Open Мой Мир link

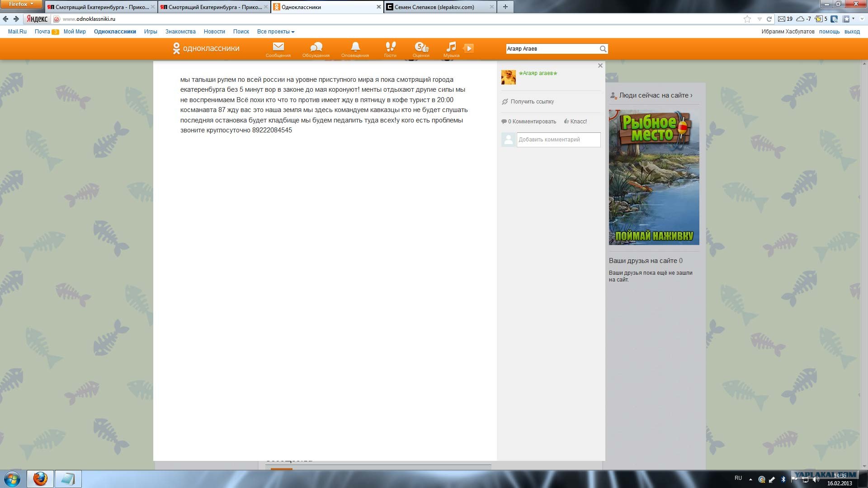click(x=75, y=32)
